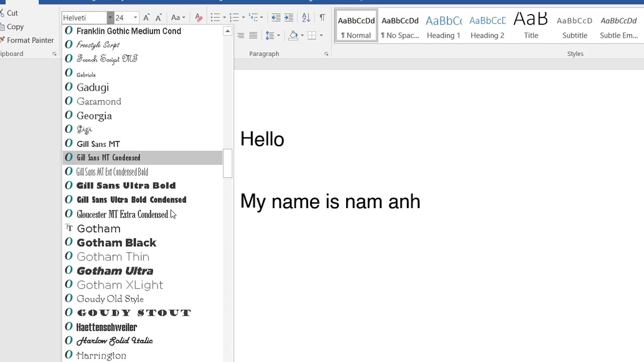Open Clipboard pane dialog launcher
Viewport: 644px width, 362px height.
[x=54, y=54]
